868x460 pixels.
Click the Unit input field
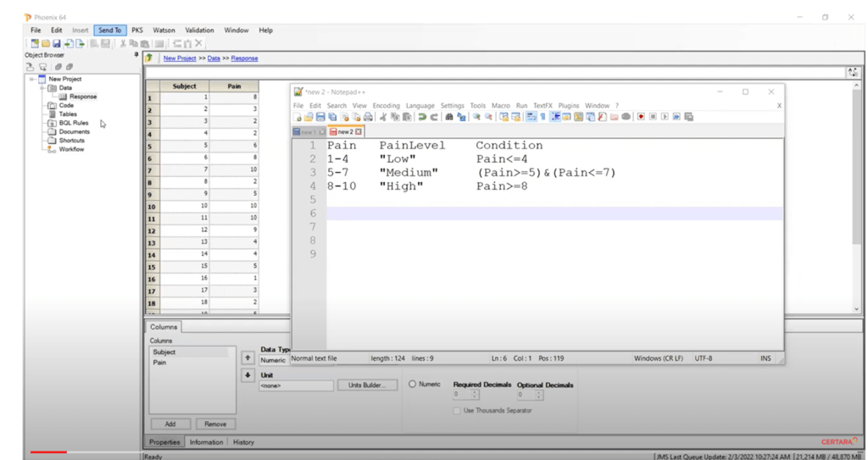tap(296, 385)
